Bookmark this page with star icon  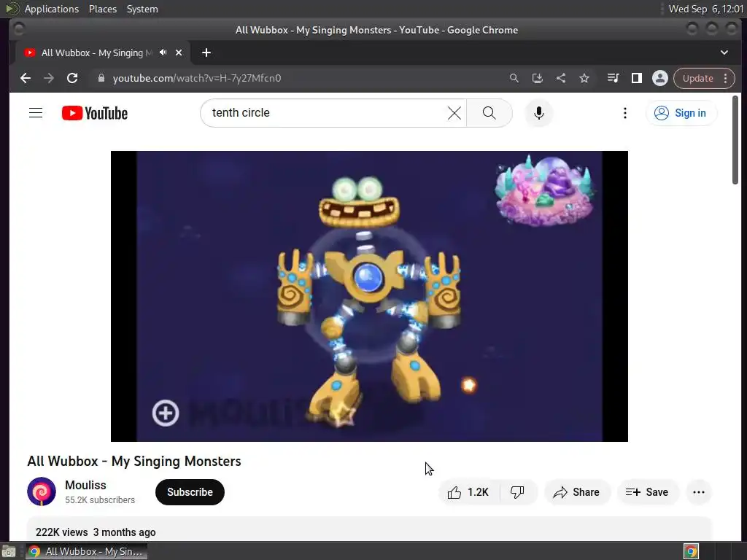tap(584, 78)
